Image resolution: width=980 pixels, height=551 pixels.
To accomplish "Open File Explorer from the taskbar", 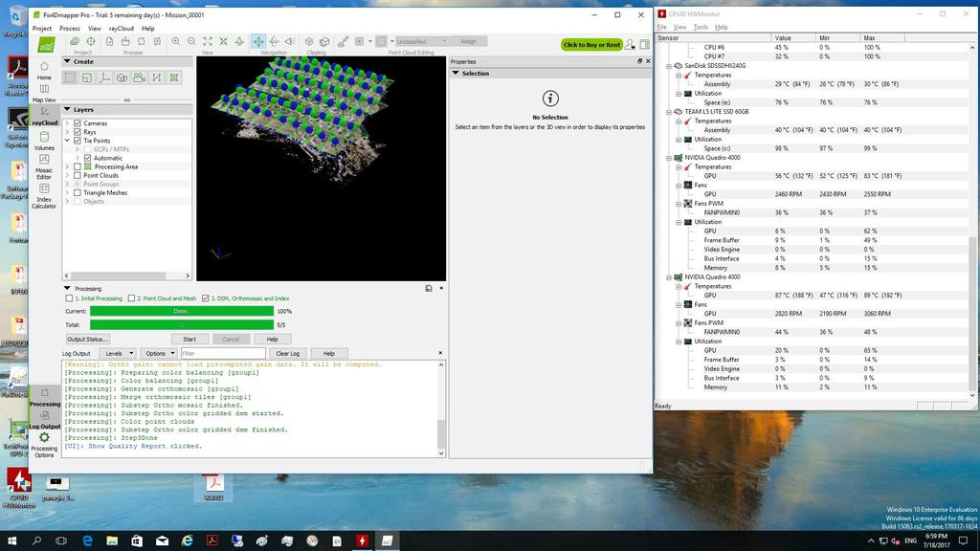I will (112, 540).
